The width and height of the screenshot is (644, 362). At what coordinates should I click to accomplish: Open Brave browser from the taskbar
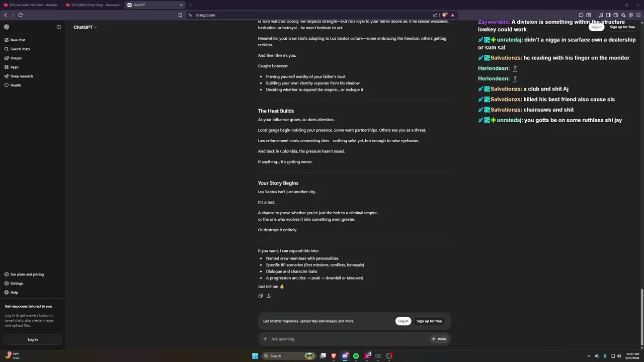[x=334, y=356]
